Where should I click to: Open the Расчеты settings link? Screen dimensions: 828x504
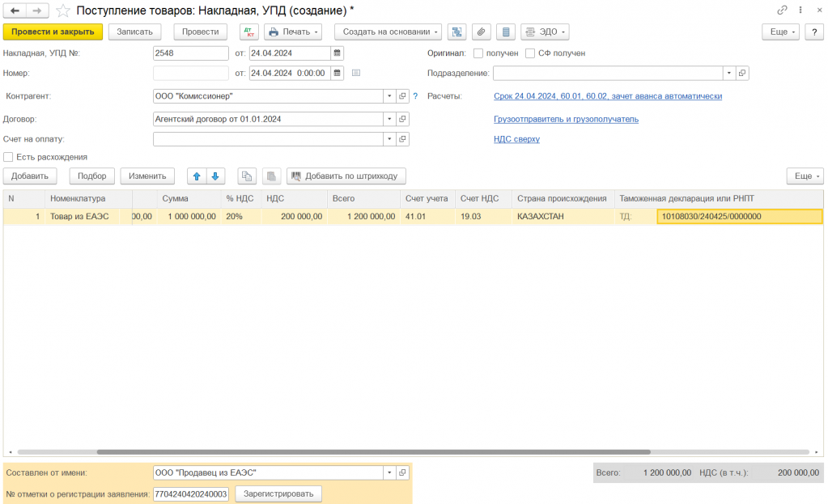[608, 96]
